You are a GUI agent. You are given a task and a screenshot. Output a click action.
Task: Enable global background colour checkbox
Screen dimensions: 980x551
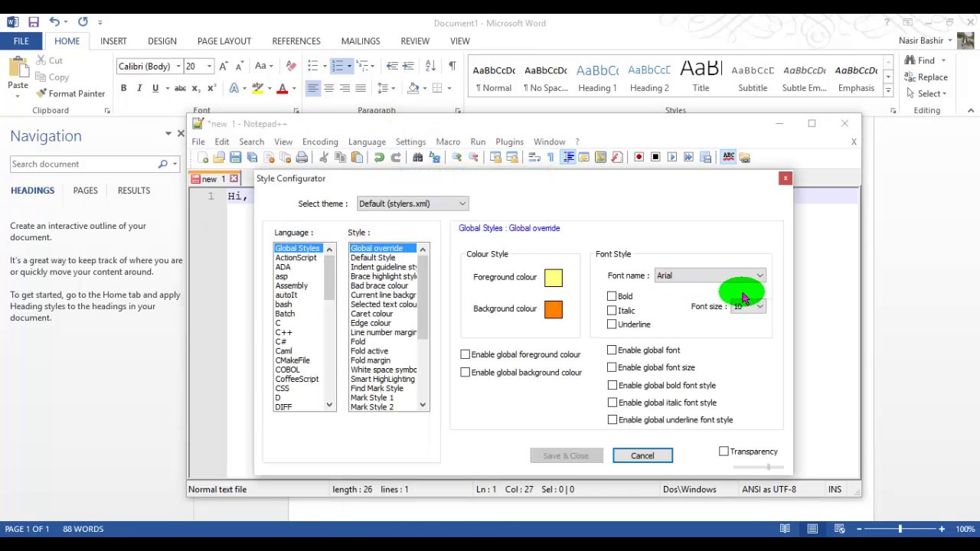pos(465,372)
